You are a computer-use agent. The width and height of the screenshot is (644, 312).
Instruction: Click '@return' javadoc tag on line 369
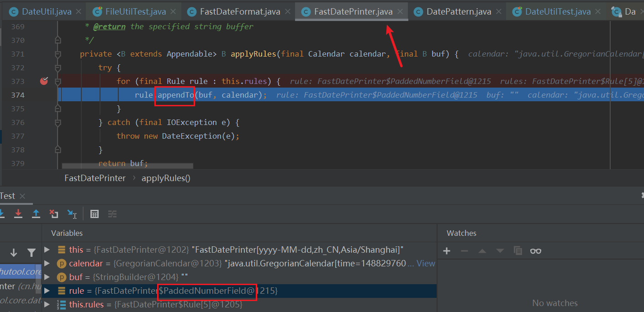pyautogui.click(x=109, y=26)
